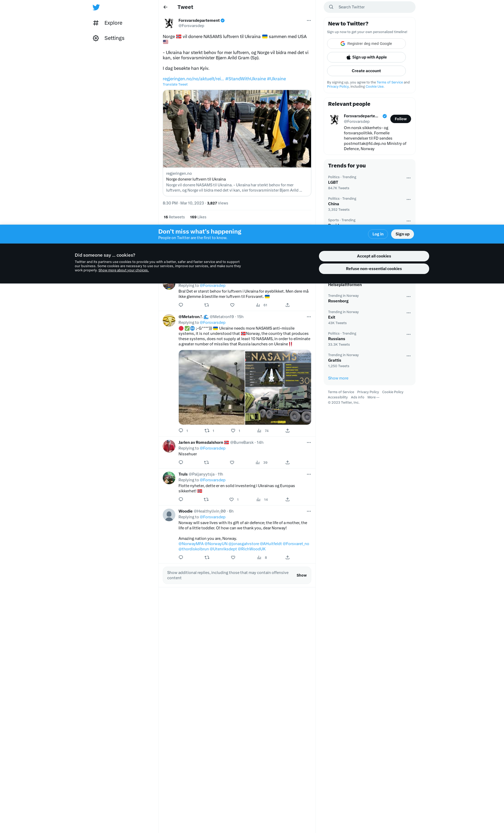Show additional replies with Show button
Viewport: 504px width, 833px height.
coord(301,575)
